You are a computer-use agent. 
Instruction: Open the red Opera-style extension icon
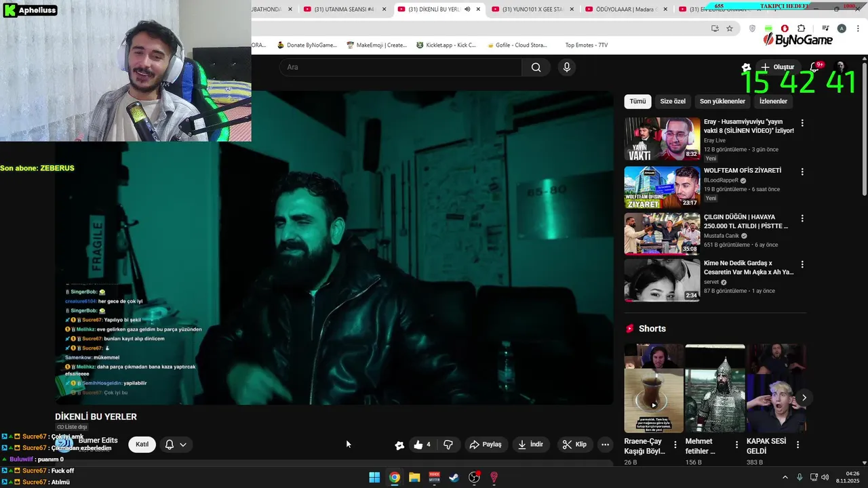click(785, 28)
